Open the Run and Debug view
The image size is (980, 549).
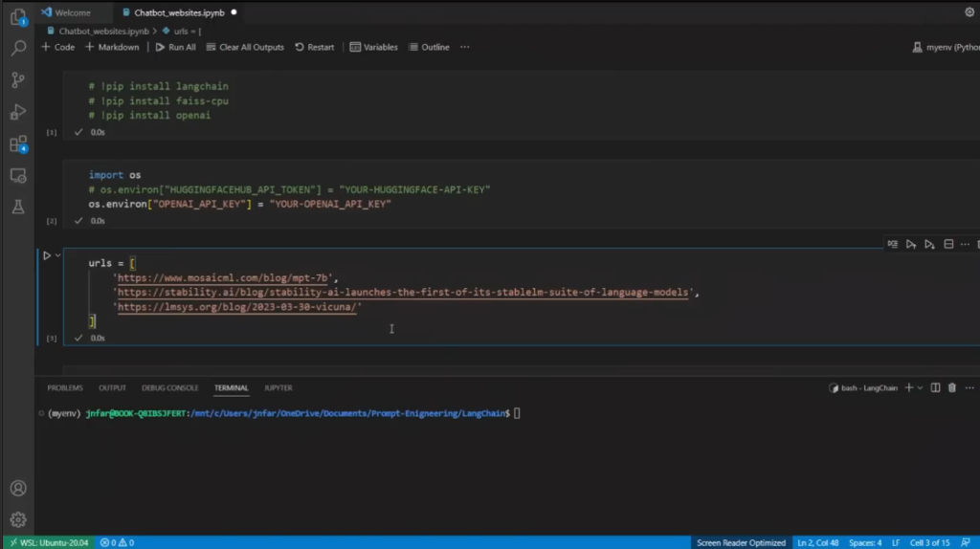pyautogui.click(x=17, y=112)
